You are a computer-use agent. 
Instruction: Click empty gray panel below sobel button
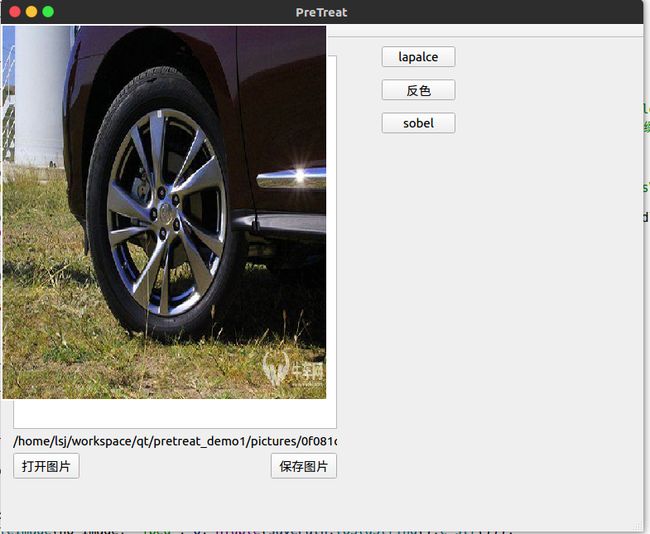[480, 300]
